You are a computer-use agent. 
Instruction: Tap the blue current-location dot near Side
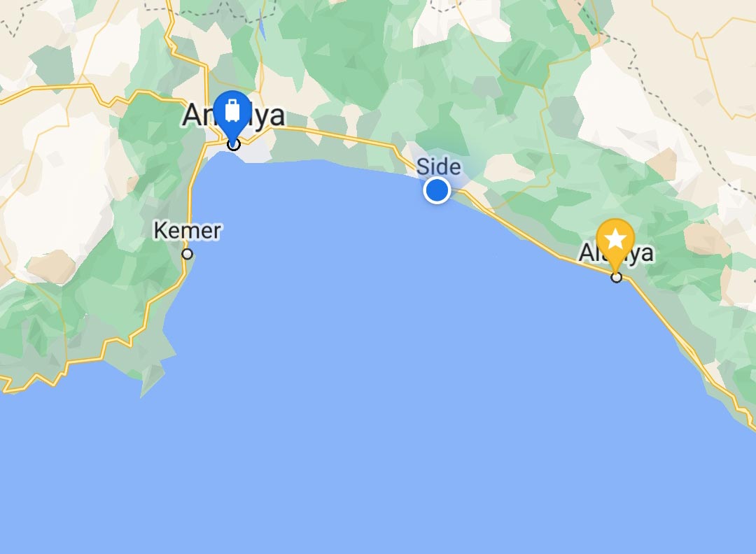point(437,190)
